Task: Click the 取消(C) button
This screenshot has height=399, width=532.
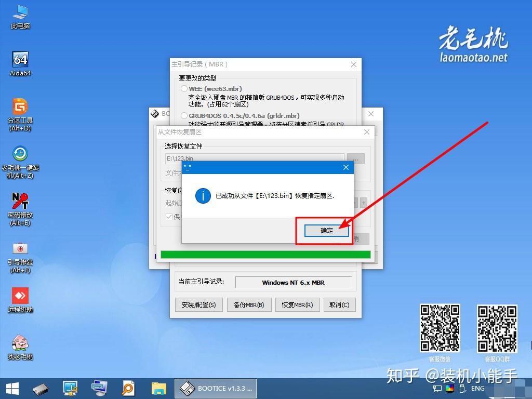Action: [339, 304]
